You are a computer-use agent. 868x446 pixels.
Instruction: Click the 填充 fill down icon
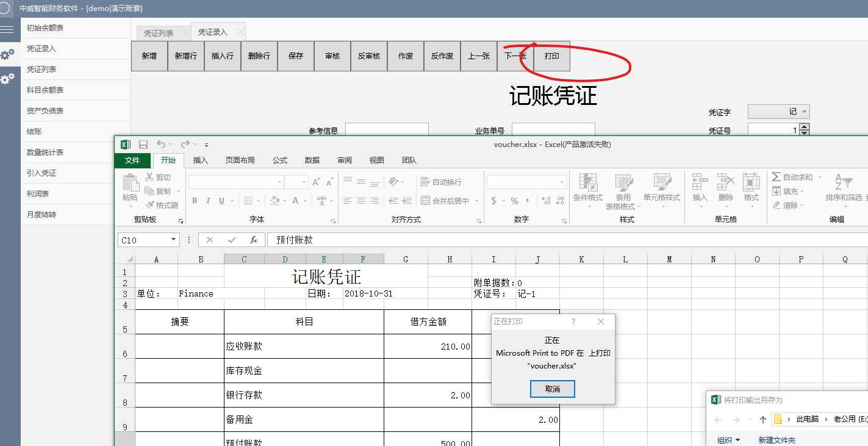tap(776, 191)
